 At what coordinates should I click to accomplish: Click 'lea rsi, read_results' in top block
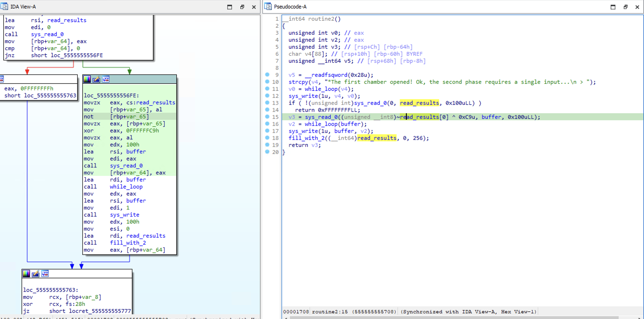[x=46, y=20]
